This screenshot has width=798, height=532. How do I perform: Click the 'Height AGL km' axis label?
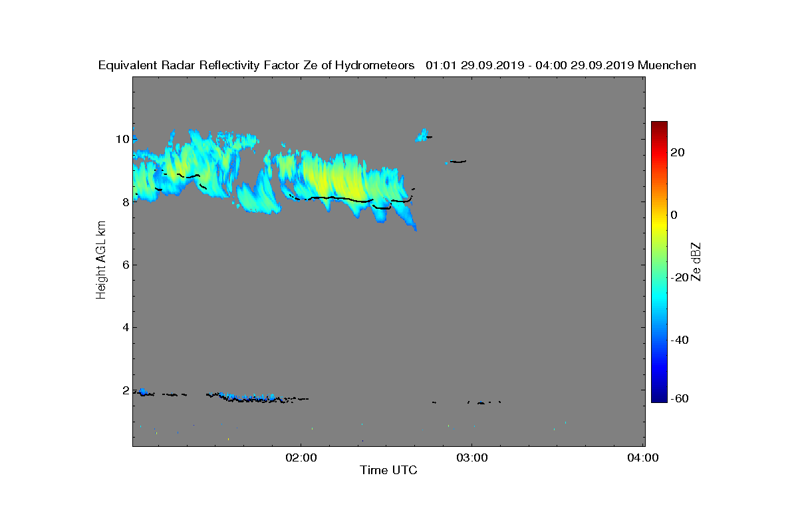[101, 260]
